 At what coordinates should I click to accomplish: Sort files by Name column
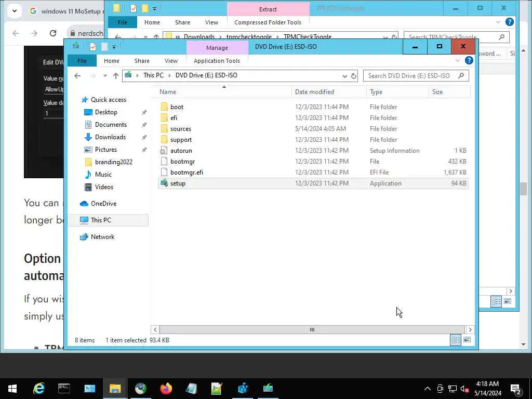224,92
